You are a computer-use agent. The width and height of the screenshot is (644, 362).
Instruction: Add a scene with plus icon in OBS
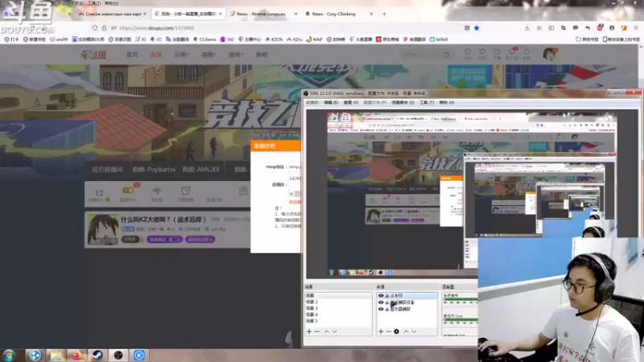click(309, 331)
